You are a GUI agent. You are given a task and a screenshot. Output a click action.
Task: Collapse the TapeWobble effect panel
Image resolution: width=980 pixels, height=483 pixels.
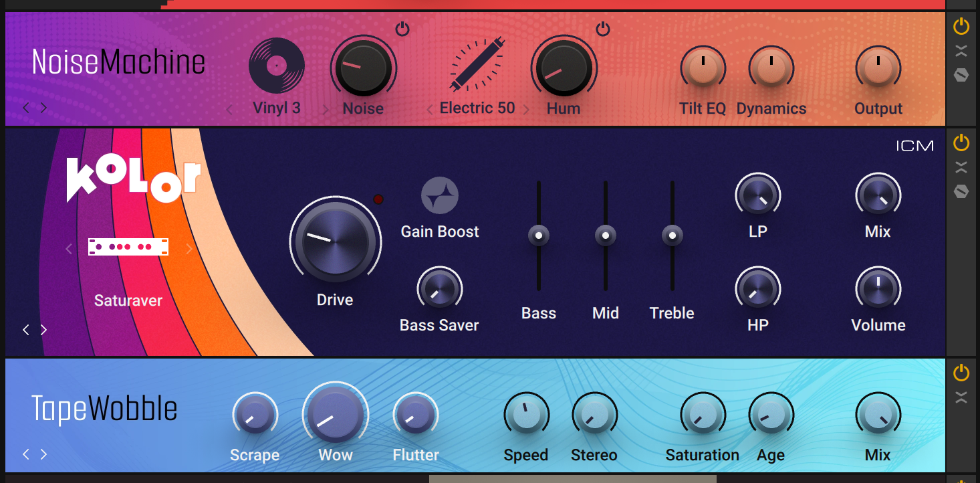pyautogui.click(x=961, y=397)
